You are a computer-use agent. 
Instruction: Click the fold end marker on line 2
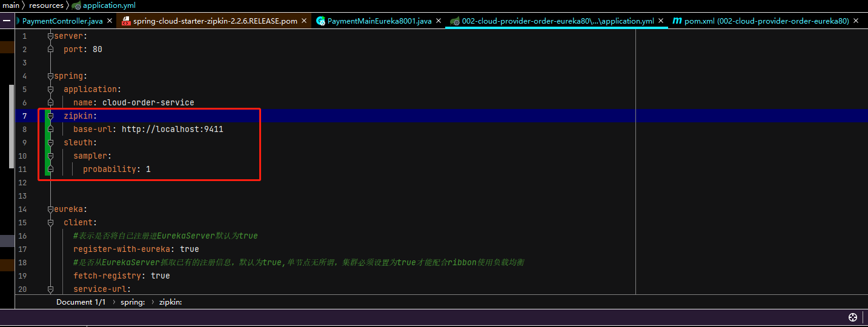[x=51, y=49]
